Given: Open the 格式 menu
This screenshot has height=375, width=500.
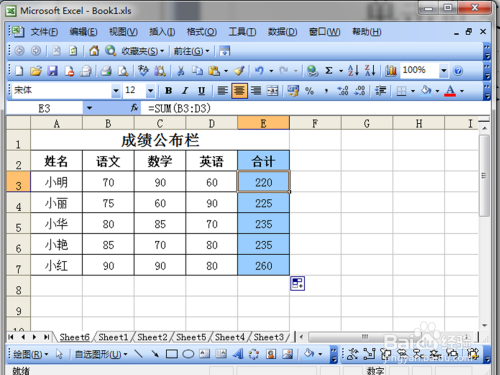Looking at the screenshot, I should click(x=202, y=32).
